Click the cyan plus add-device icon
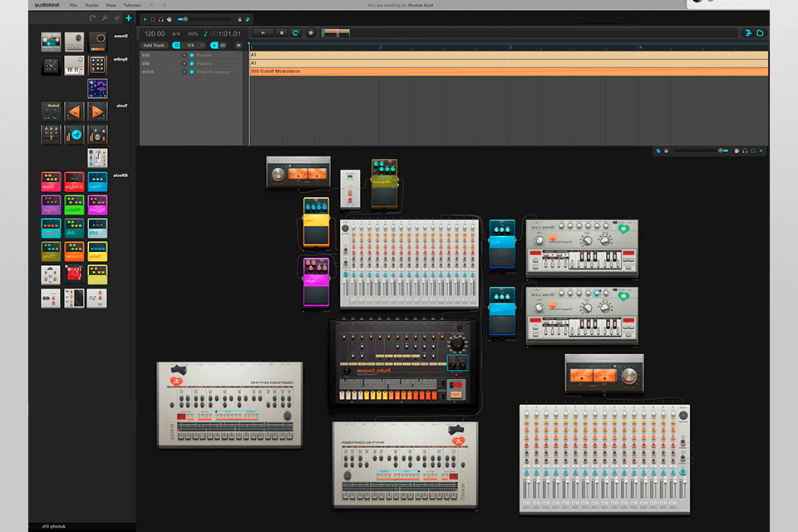 (x=128, y=17)
